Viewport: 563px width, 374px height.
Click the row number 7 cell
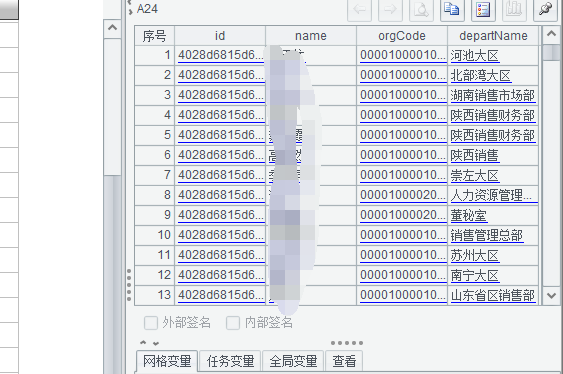[x=155, y=175]
